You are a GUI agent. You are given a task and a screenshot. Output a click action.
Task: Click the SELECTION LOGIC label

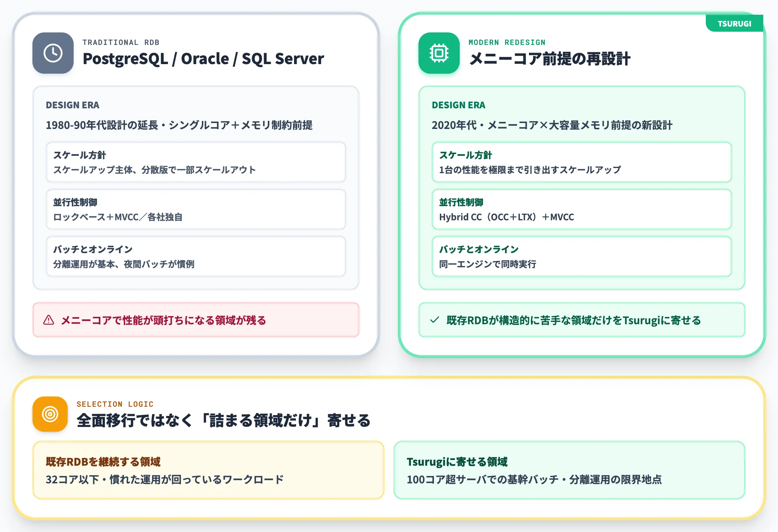click(115, 404)
